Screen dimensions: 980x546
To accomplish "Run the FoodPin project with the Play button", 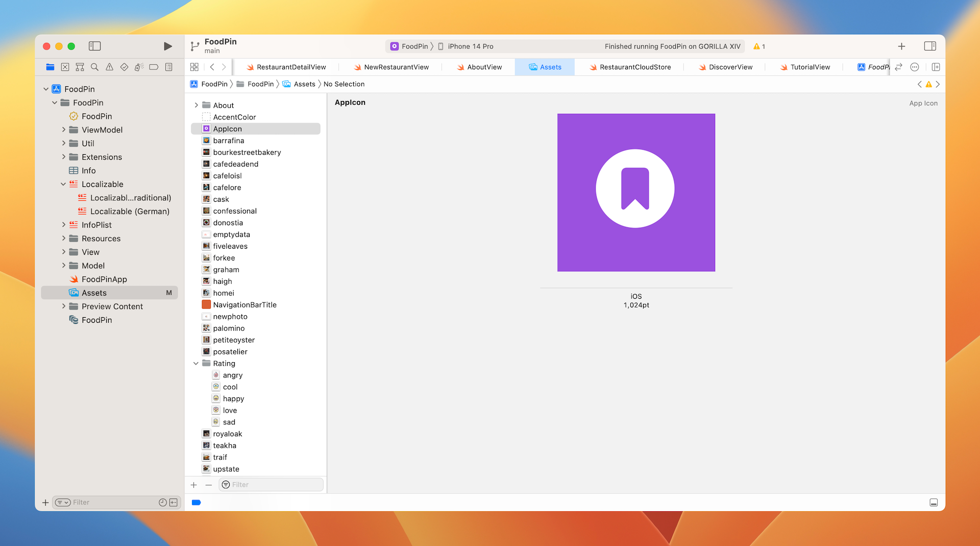I will pyautogui.click(x=167, y=46).
